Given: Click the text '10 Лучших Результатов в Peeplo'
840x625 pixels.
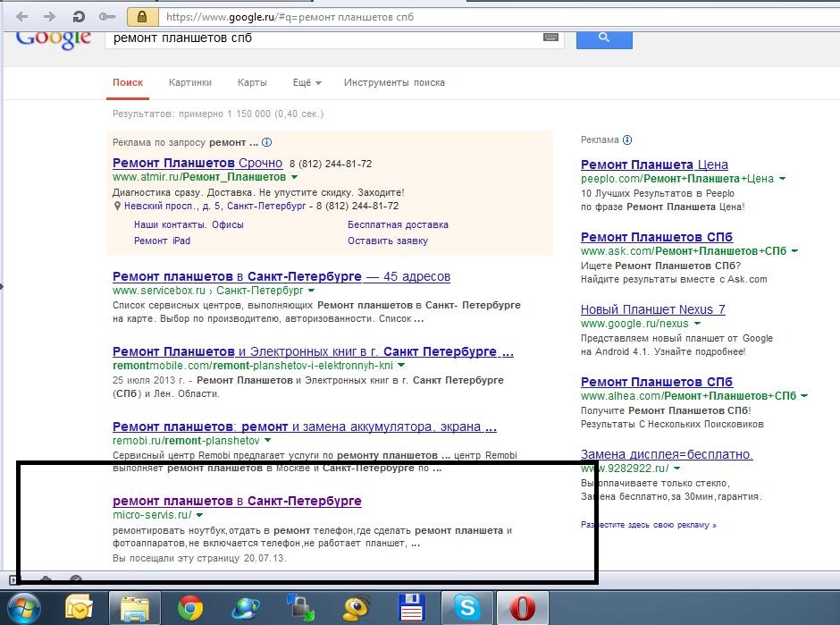Looking at the screenshot, I should [x=658, y=193].
